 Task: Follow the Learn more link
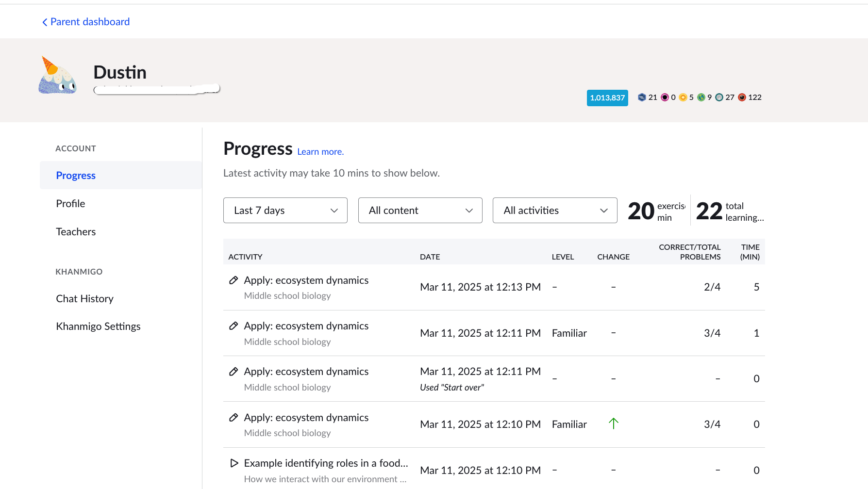[320, 152]
